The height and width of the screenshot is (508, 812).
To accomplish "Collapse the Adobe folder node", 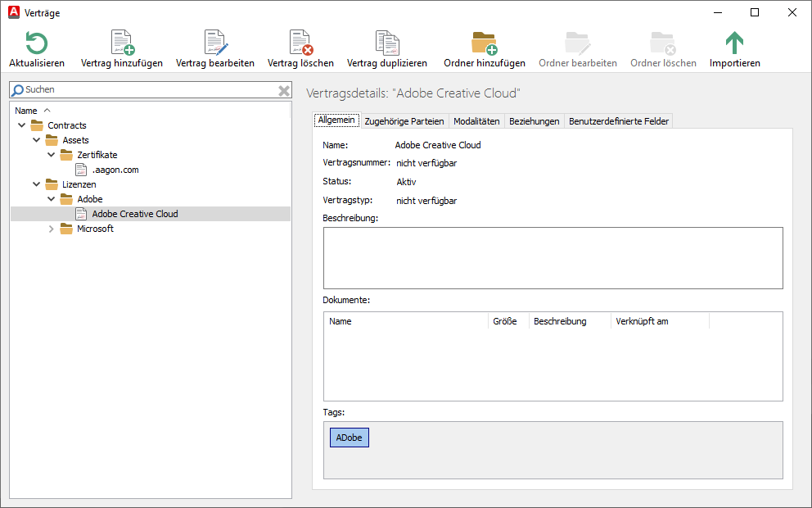I will point(52,199).
